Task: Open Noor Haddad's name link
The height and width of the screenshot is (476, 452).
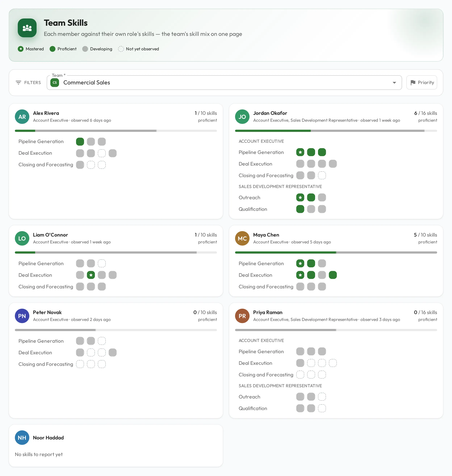Action: (x=48, y=438)
